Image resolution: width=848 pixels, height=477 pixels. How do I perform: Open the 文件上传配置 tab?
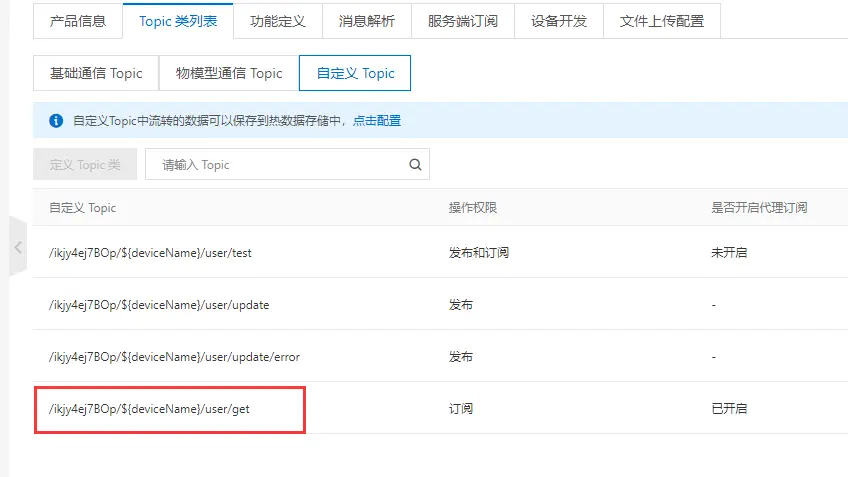pos(661,20)
